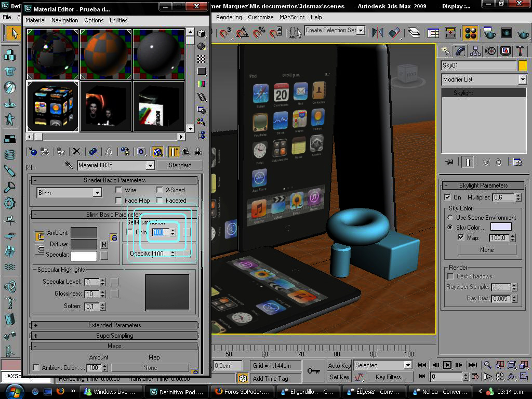Enable the Faceted checkbox
The width and height of the screenshot is (532, 399).
160,201
